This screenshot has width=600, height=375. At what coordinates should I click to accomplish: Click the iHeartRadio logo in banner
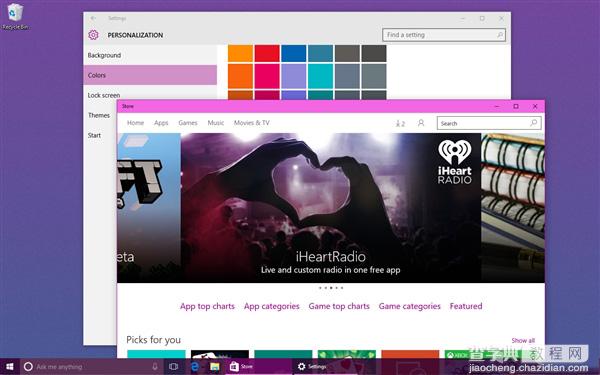455,161
